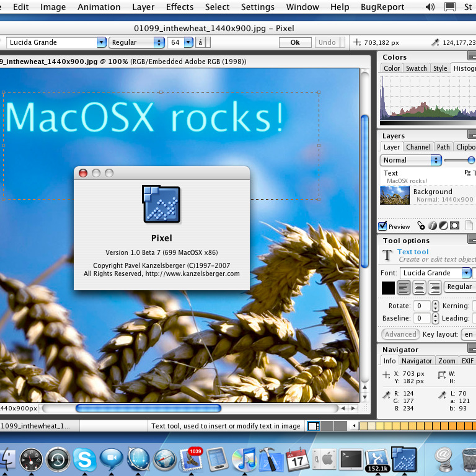Screen dimensions: 476x476
Task: Switch to the Swatch tab
Action: pyautogui.click(x=416, y=68)
